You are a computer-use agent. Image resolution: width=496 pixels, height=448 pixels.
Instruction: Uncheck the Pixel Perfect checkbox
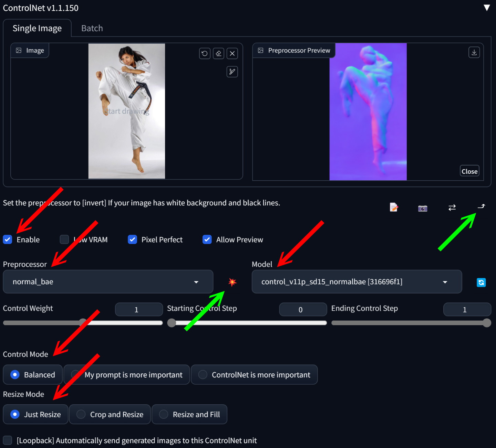133,239
